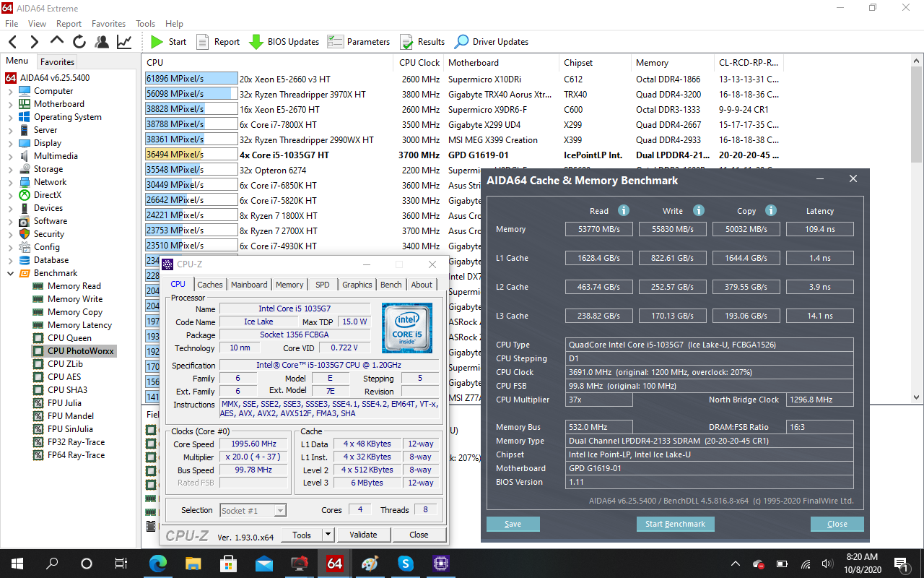Open the Tools menu in AIDA64
This screenshot has width=924, height=578.
tap(145, 24)
